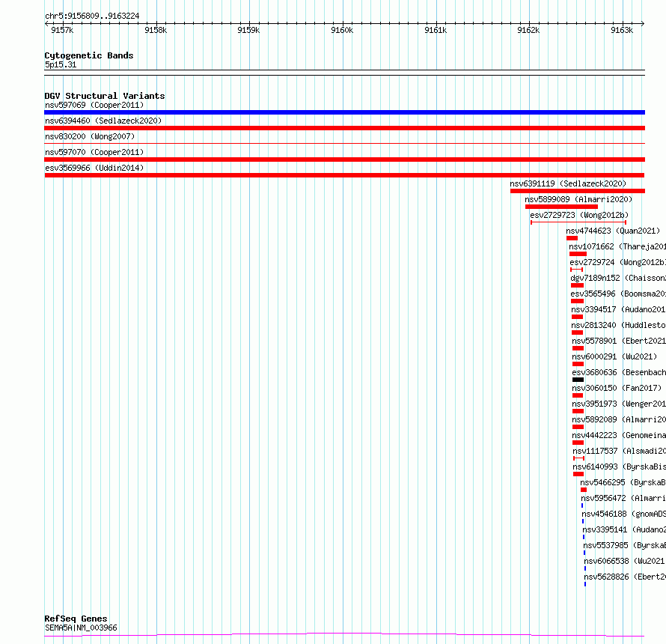Select the esv2729723 (Wong2012b) label
This screenshot has height=644, width=666.
pyautogui.click(x=579, y=215)
